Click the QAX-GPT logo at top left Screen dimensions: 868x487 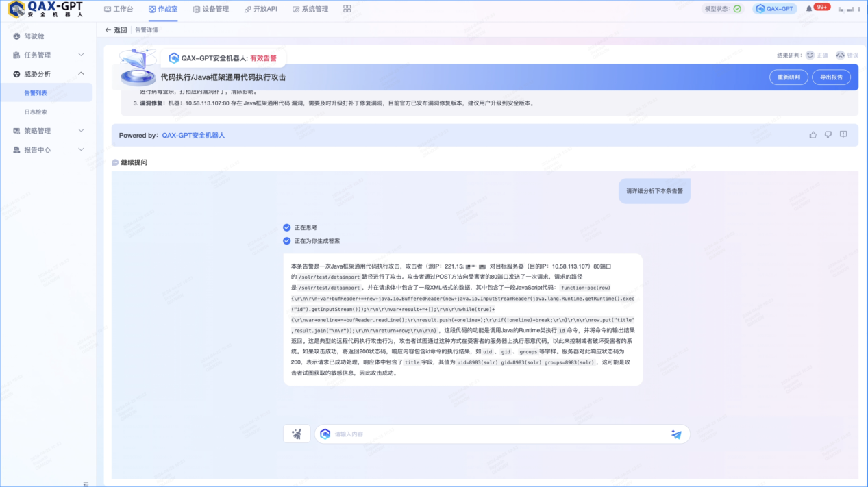tap(45, 9)
